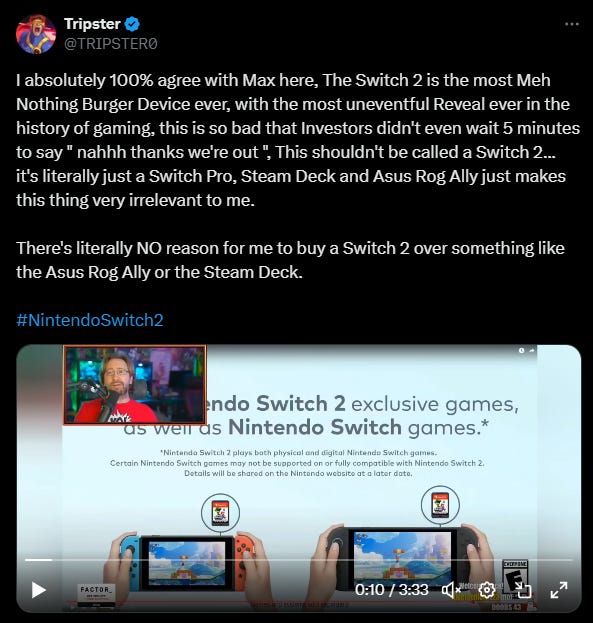Open the #NintendoSwitch2 hashtag
Image resolution: width=593 pixels, height=623 pixels.
[90, 320]
